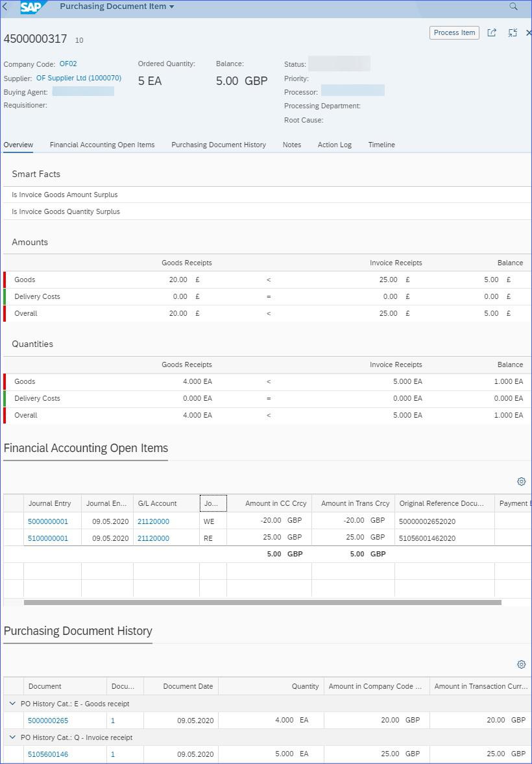
Task: Open the Timeline tab
Action: coord(381,145)
